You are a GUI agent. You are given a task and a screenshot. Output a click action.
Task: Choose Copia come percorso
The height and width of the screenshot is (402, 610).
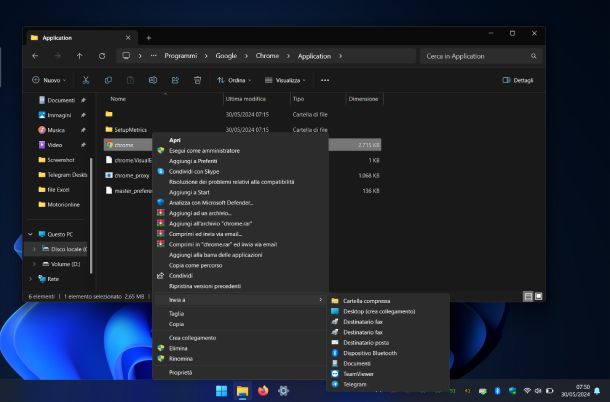point(195,265)
